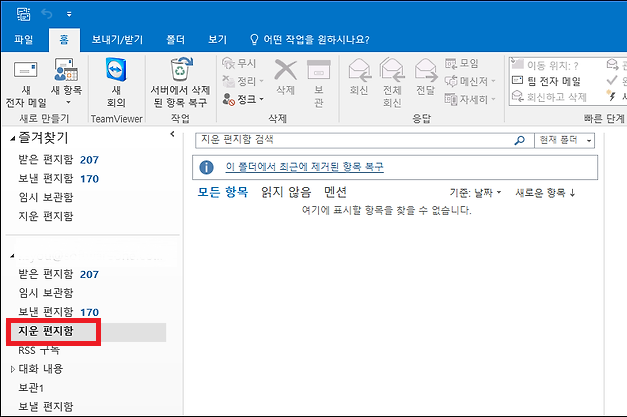
Task: Expand the Conversation History (대화 내용) folder
Action: click(13, 369)
